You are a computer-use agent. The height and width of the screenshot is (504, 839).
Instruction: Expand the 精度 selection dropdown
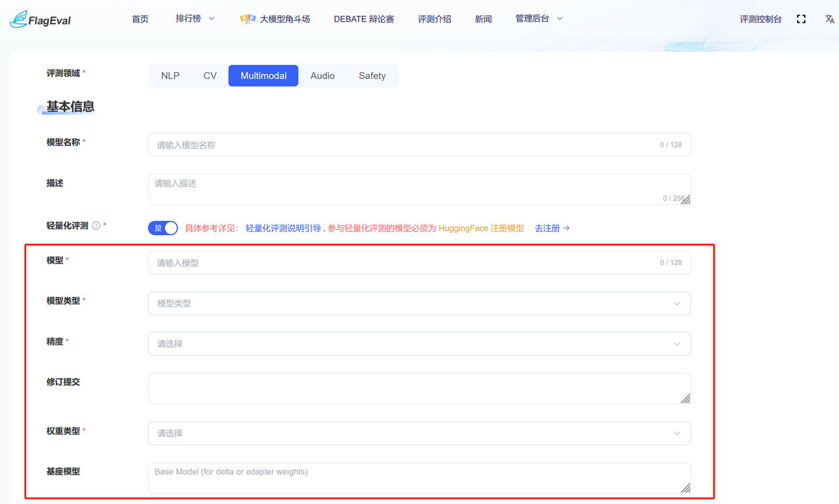[419, 343]
